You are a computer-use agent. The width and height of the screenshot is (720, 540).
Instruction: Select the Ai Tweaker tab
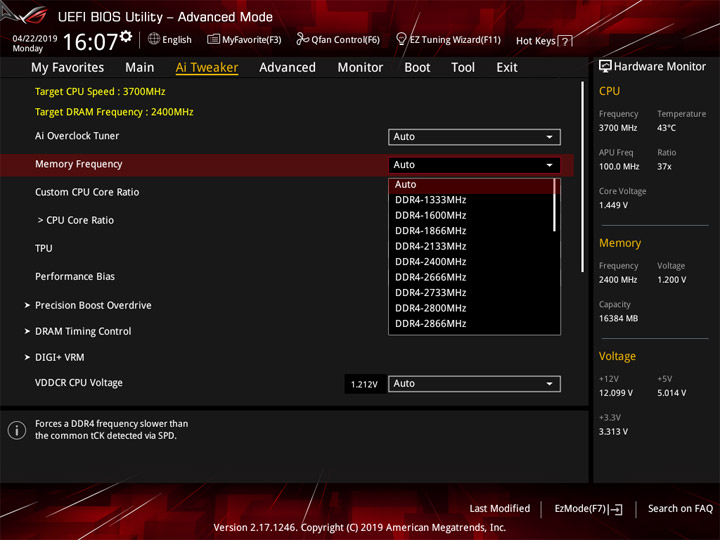(207, 68)
